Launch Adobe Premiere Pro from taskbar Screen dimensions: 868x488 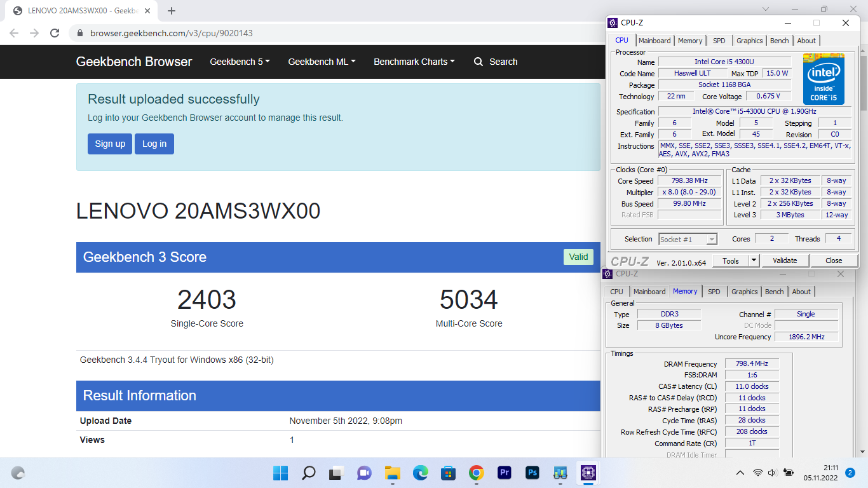pyautogui.click(x=505, y=473)
